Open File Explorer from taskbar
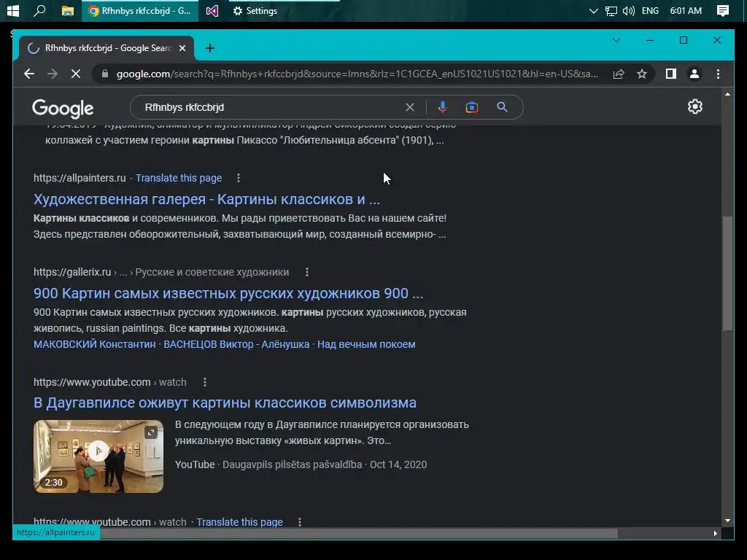The height and width of the screenshot is (560, 747). click(68, 10)
